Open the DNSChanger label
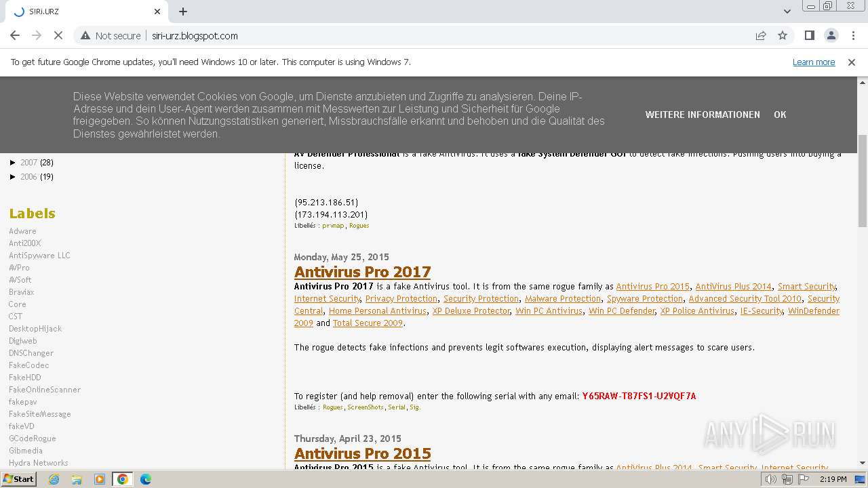The width and height of the screenshot is (868, 488). 31,353
